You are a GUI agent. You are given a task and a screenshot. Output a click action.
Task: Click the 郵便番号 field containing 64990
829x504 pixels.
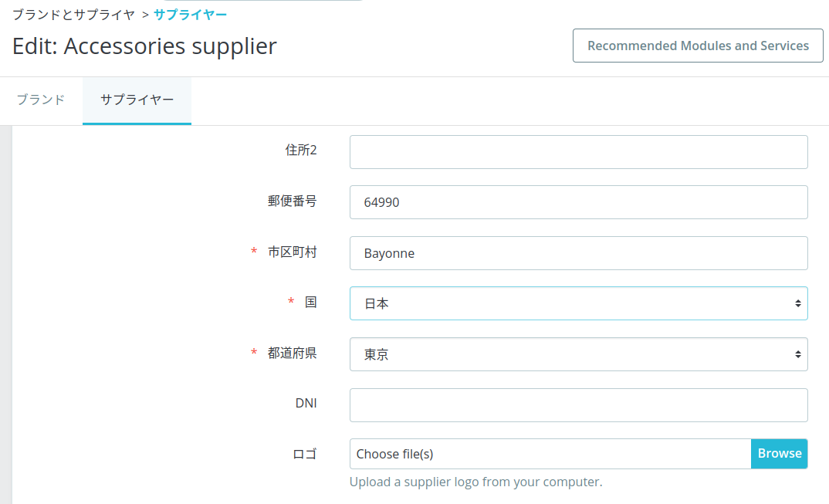coord(578,202)
